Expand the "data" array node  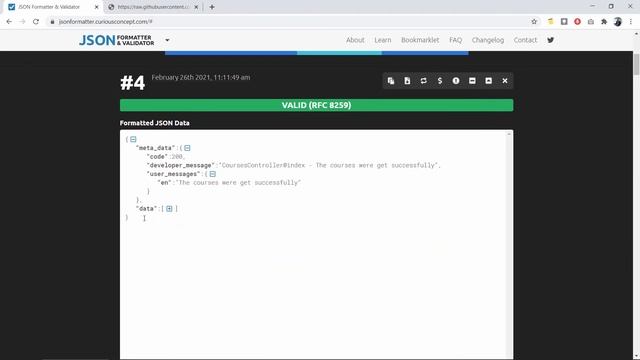pos(169,209)
